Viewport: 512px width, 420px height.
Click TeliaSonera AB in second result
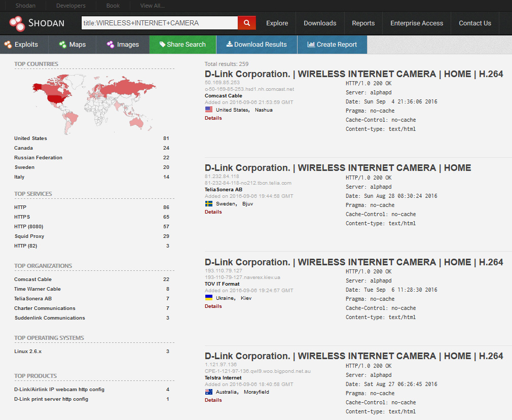click(x=224, y=190)
